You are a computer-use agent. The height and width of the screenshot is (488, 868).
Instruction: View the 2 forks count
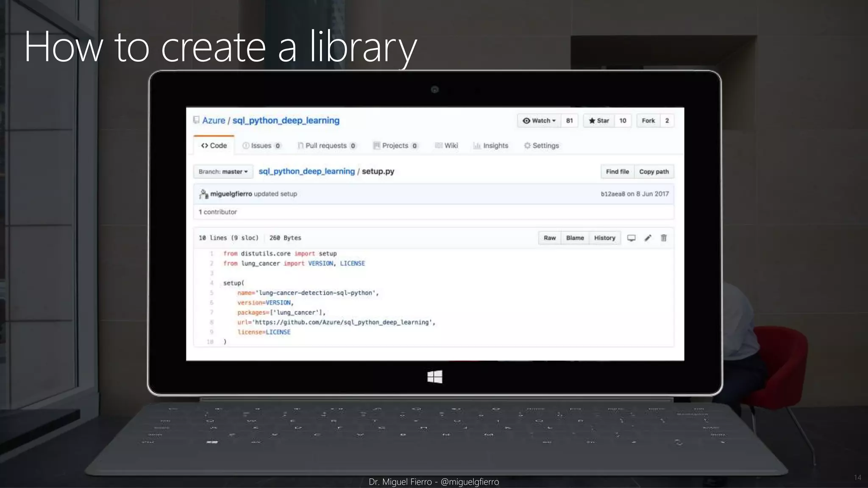point(667,121)
